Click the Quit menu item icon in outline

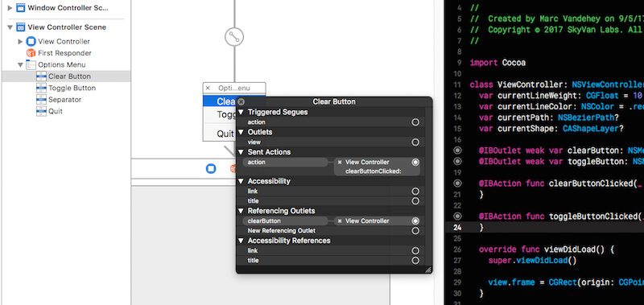(41, 111)
